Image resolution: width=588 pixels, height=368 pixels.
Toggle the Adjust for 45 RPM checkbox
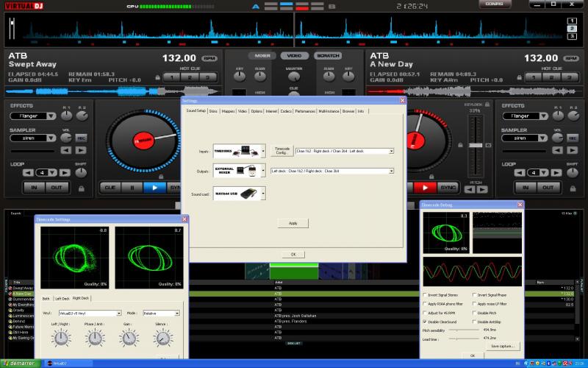[x=426, y=313]
